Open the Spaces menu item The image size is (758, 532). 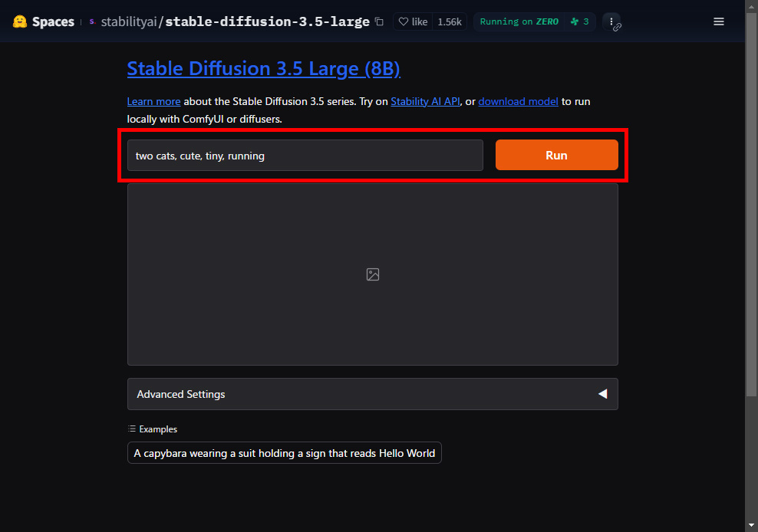click(x=53, y=21)
